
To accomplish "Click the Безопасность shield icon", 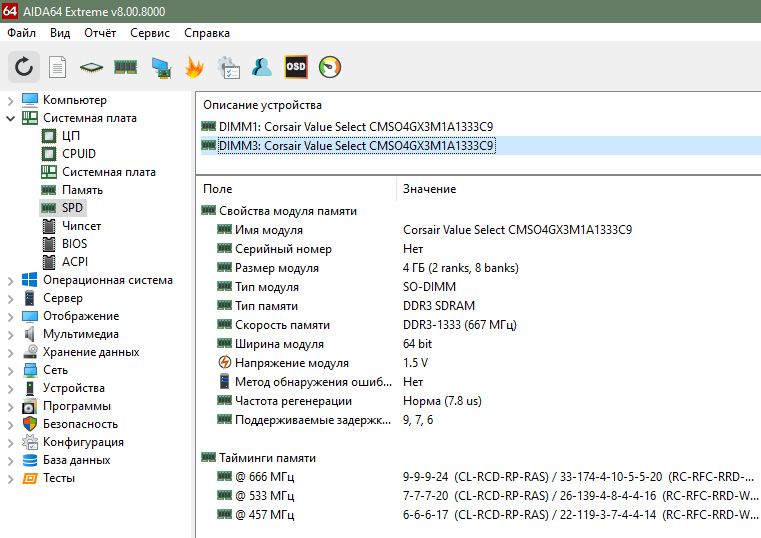I will pos(30,424).
